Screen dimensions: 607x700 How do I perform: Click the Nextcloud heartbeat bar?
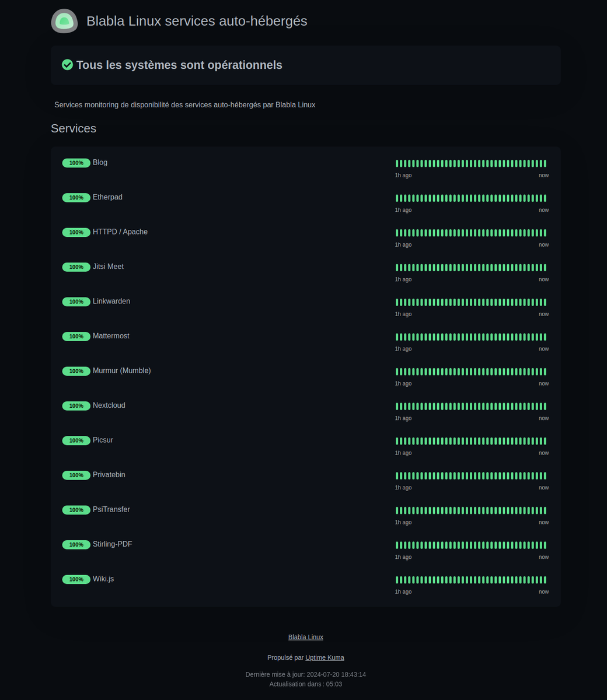(471, 407)
